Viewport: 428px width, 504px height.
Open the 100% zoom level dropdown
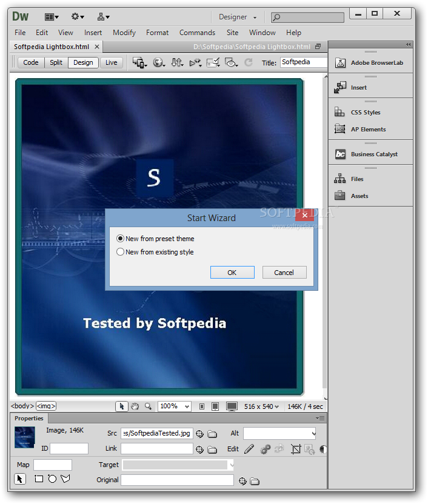click(x=174, y=406)
